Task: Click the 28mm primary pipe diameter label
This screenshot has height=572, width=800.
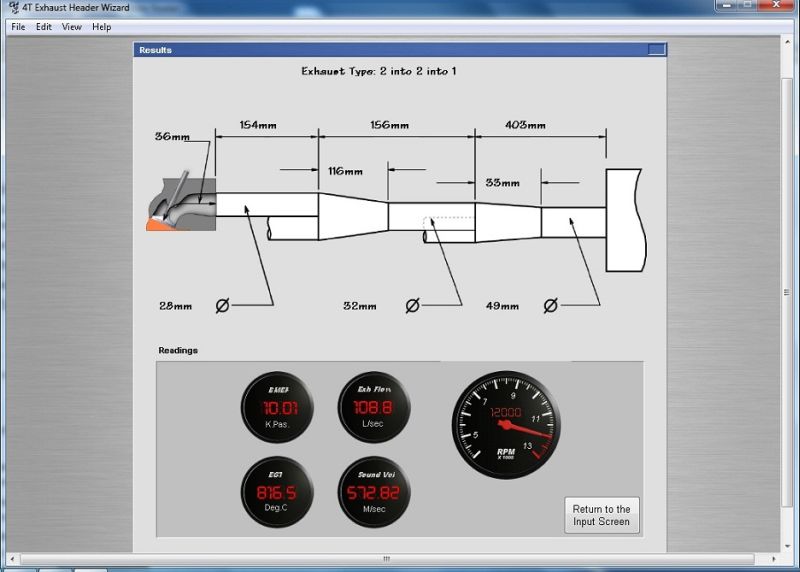Action: coord(175,306)
